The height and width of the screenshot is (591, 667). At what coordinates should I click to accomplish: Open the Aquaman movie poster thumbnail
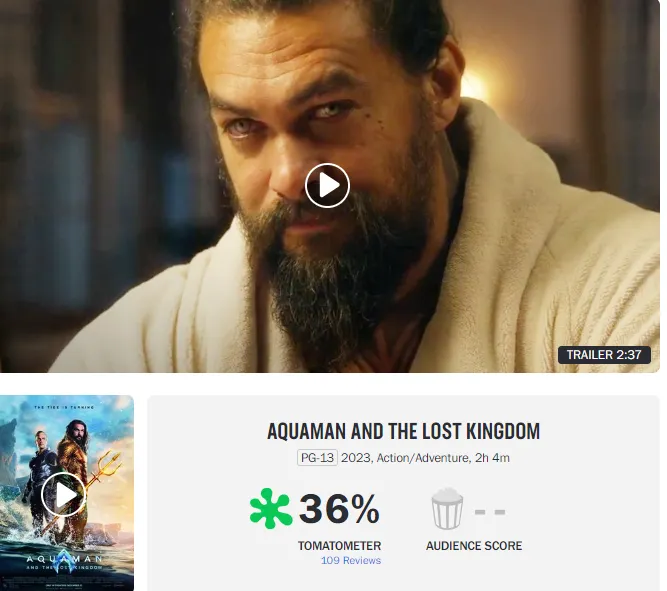click(67, 493)
